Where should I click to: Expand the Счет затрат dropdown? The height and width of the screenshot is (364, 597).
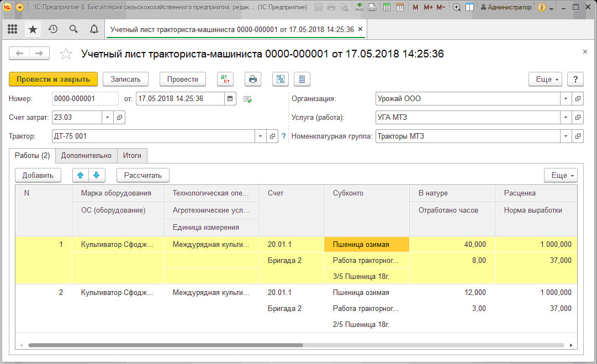click(x=107, y=117)
